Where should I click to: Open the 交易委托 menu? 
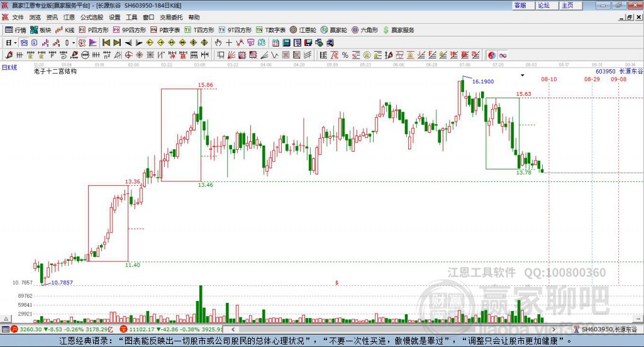[x=171, y=17]
